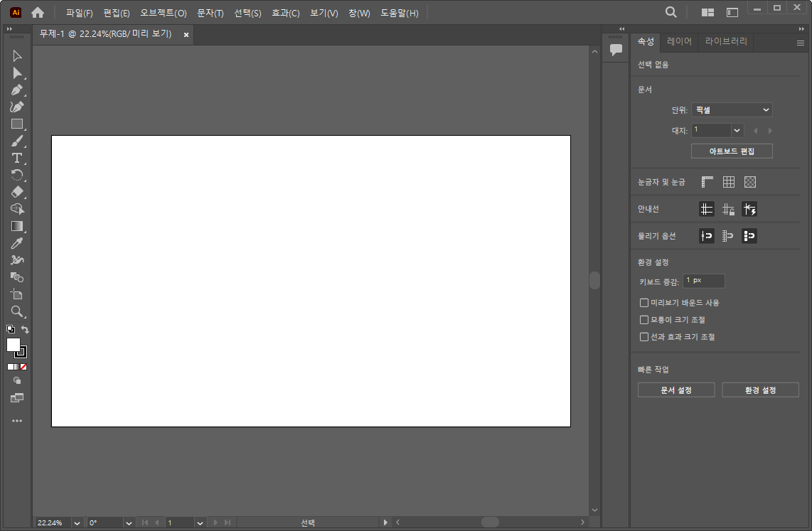Viewport: 812px width, 531px height.
Task: Open the rotate view 0° dropdown
Action: [x=129, y=523]
